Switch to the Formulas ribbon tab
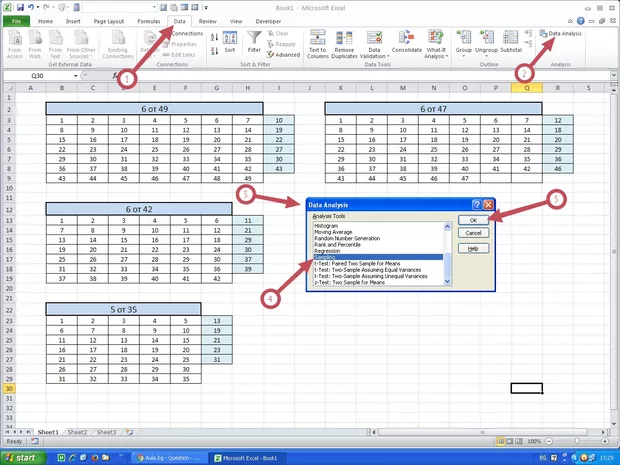This screenshot has height=465, width=620. (148, 20)
